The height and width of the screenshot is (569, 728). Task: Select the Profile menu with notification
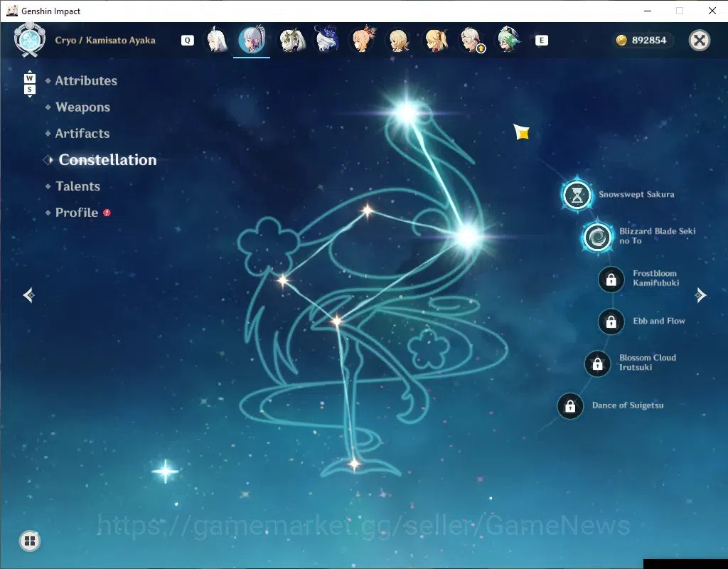(77, 213)
